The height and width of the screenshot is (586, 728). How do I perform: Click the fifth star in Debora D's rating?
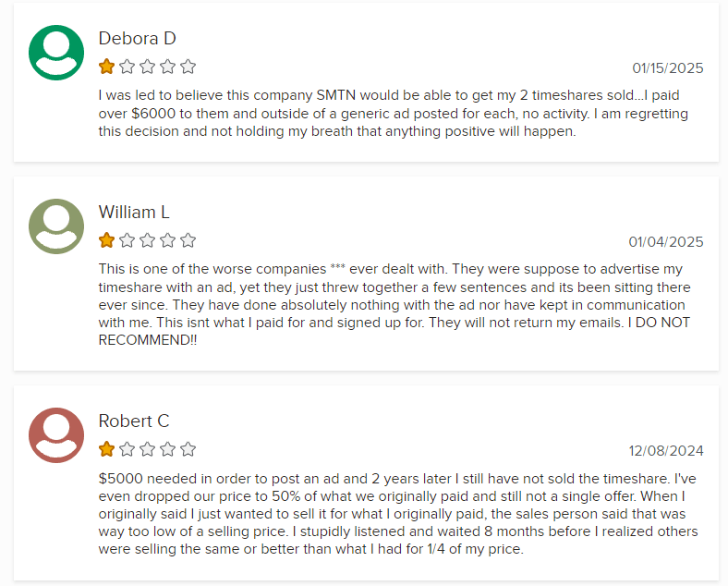tap(188, 67)
